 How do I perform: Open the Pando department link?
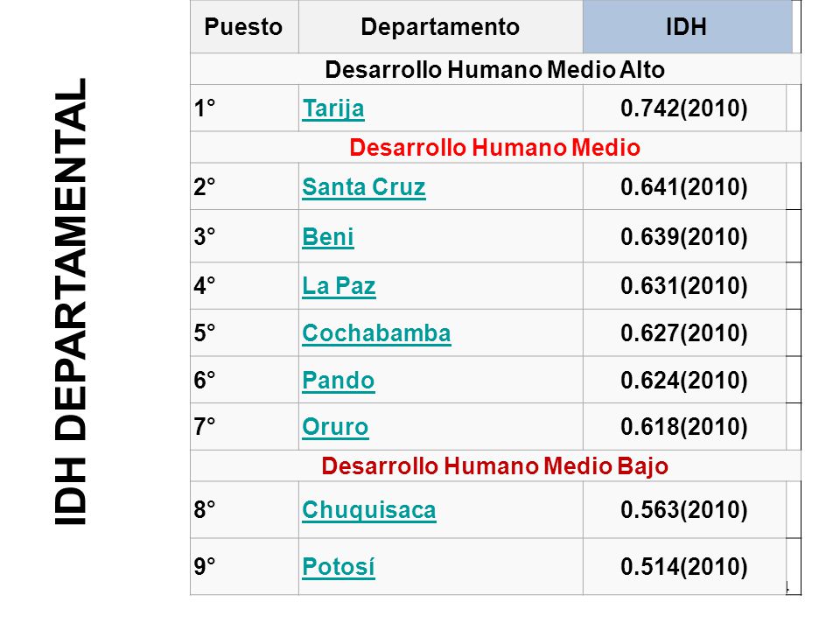coord(339,381)
